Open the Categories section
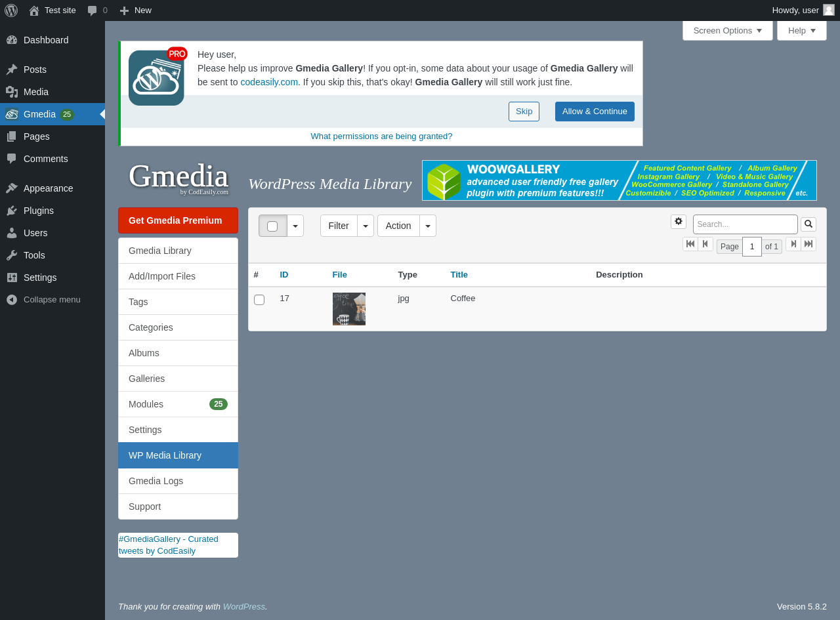Image resolution: width=840 pixels, height=620 pixels. tap(178, 327)
